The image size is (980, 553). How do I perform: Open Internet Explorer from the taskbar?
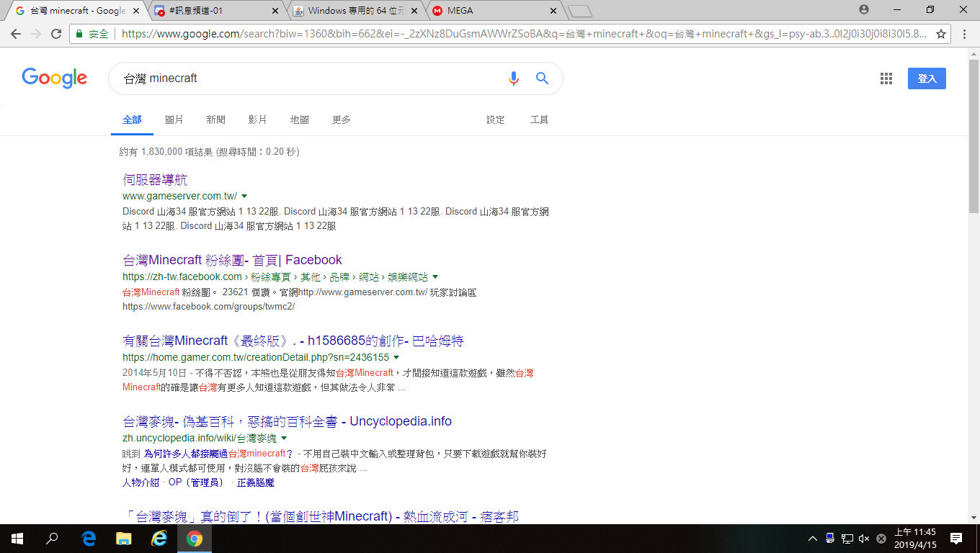(159, 539)
